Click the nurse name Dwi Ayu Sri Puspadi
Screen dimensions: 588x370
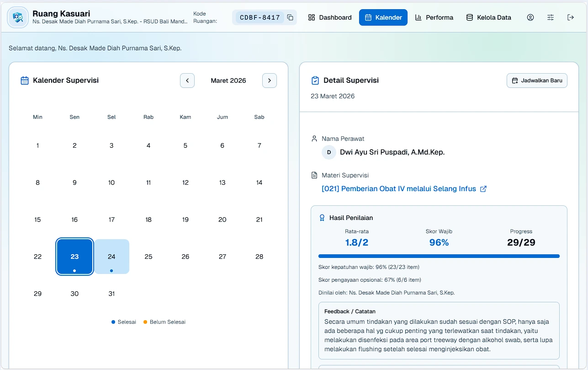[392, 152]
